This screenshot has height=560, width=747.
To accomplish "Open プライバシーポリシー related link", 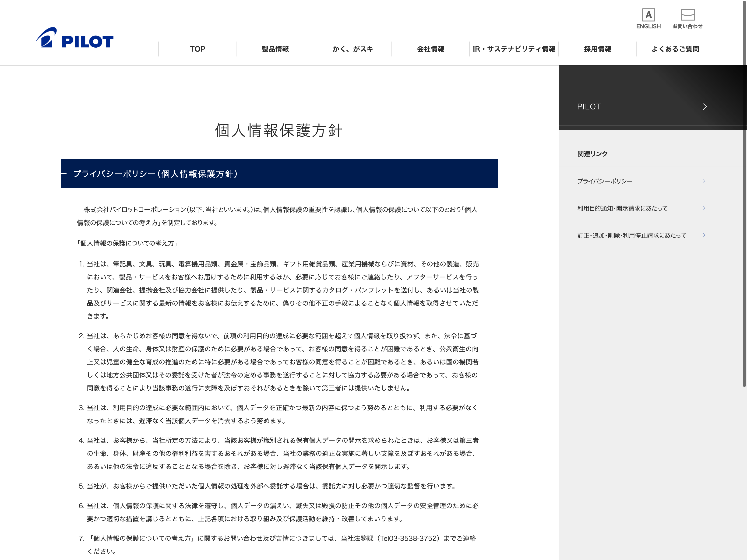I will (605, 181).
